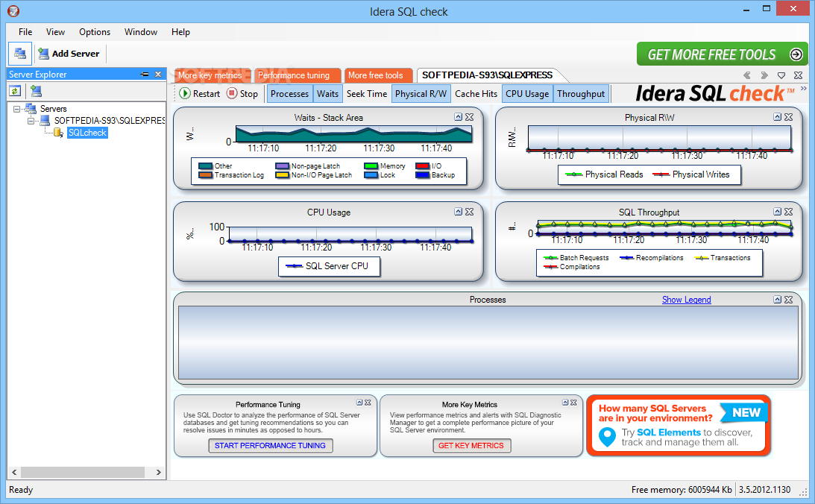Click GET KEY METRICS button
This screenshot has width=815, height=504.
pos(471,445)
